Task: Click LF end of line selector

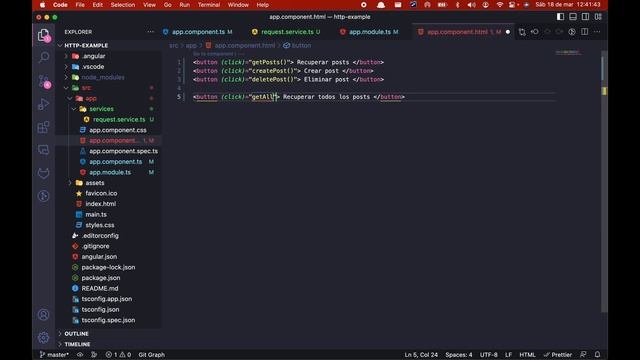Action: click(x=509, y=355)
